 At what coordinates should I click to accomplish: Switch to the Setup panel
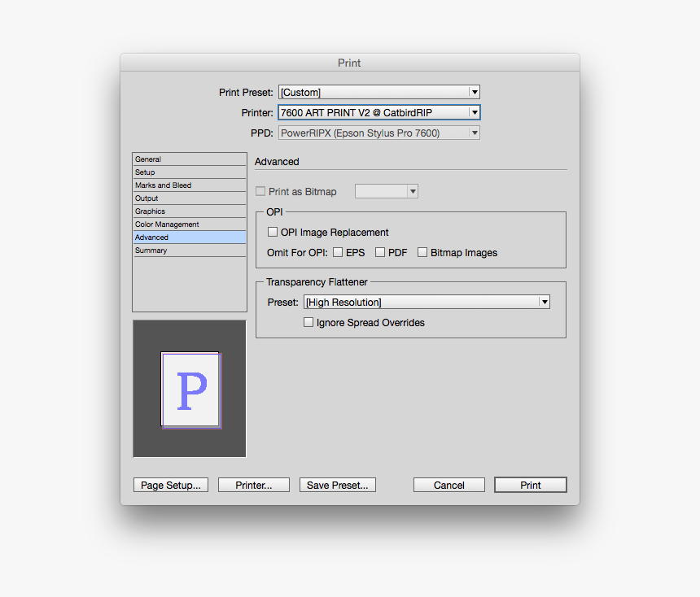(x=190, y=172)
